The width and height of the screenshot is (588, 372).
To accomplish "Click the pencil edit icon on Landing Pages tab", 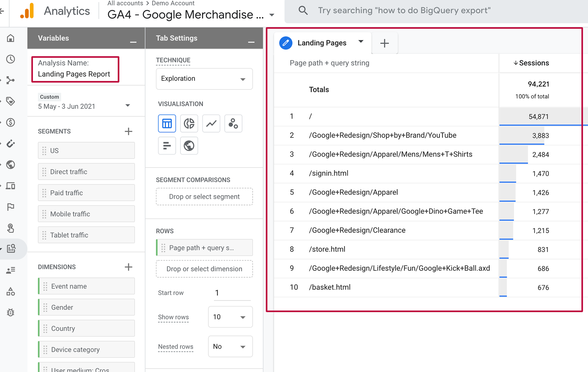I will 285,43.
